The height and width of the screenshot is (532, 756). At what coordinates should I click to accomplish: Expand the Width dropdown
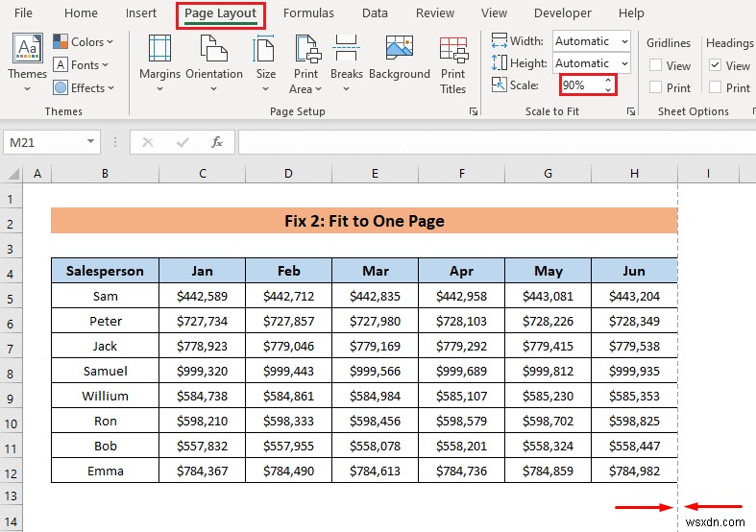623,41
